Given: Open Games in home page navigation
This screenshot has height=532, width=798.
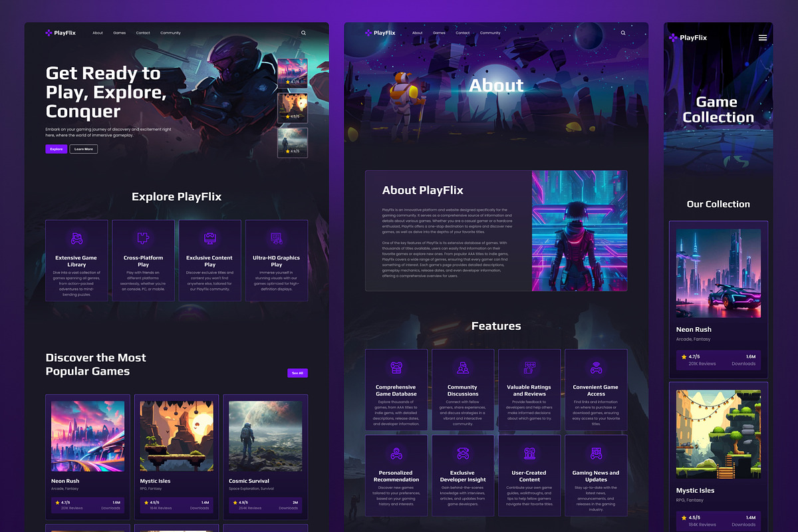Looking at the screenshot, I should [119, 33].
